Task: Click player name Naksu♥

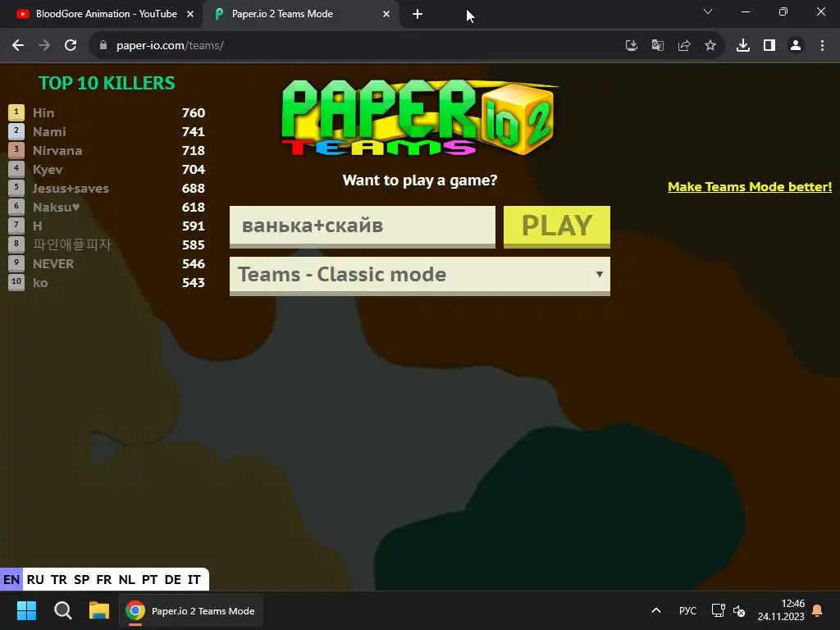Action: tap(57, 208)
